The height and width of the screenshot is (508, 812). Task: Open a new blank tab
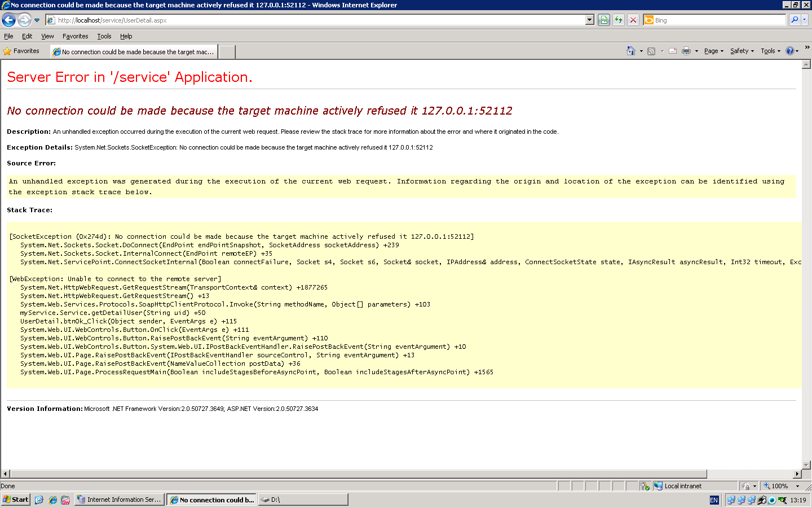tap(227, 52)
